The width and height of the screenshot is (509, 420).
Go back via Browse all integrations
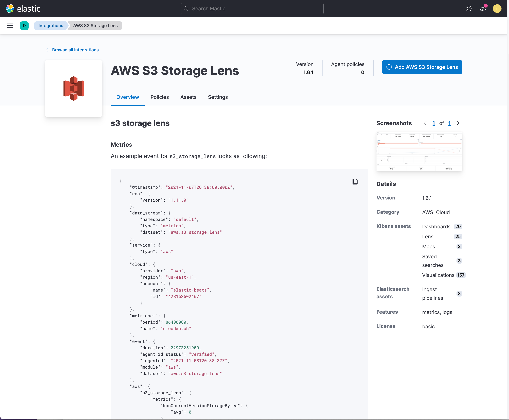click(72, 50)
